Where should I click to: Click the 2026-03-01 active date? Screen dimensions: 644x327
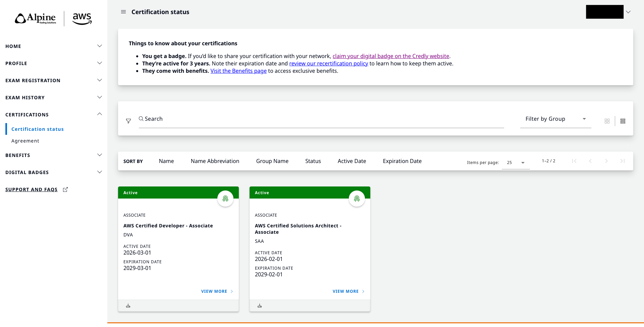tap(137, 253)
